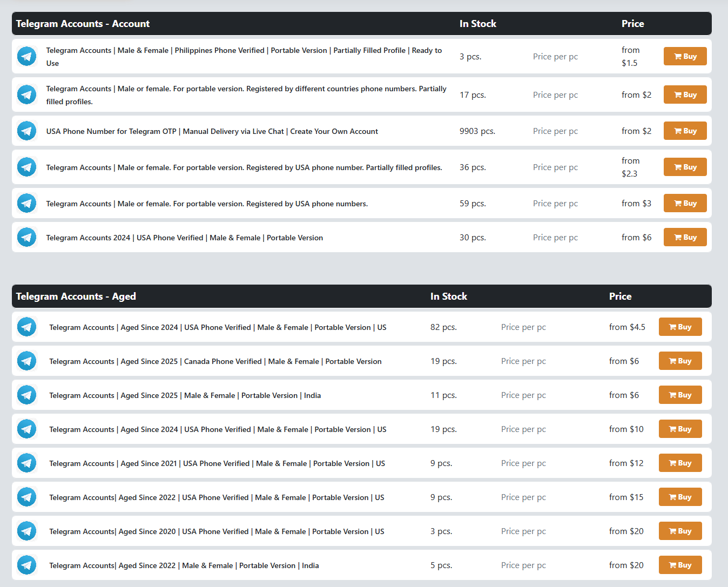Click Telegram icon beside Aged Since 2021 listing
Image resolution: width=728 pixels, height=587 pixels.
[26, 463]
